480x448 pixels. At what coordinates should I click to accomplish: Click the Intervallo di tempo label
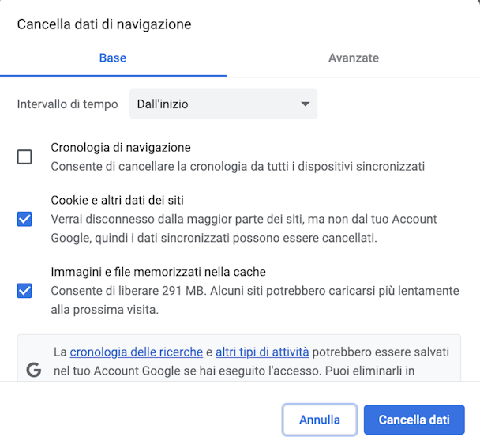pyautogui.click(x=67, y=104)
